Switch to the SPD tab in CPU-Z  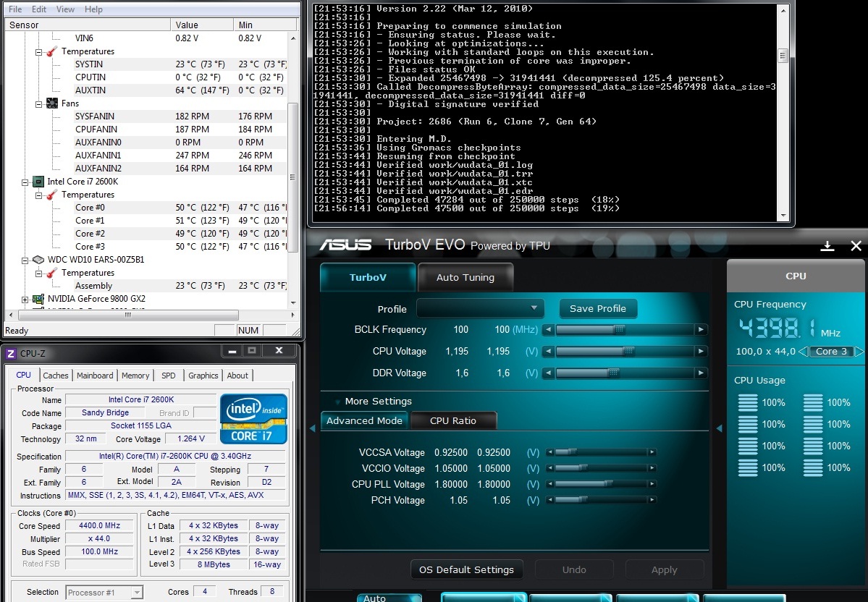point(168,375)
